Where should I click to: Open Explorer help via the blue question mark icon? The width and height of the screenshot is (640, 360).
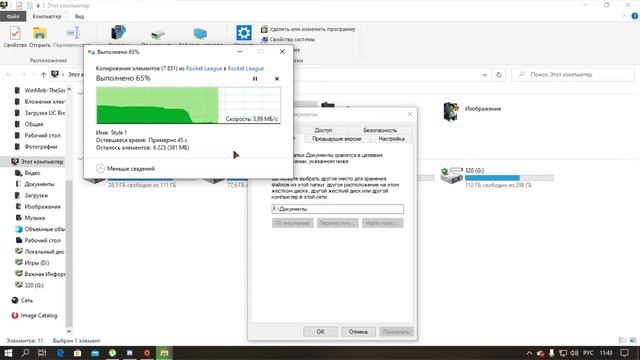pyautogui.click(x=635, y=16)
